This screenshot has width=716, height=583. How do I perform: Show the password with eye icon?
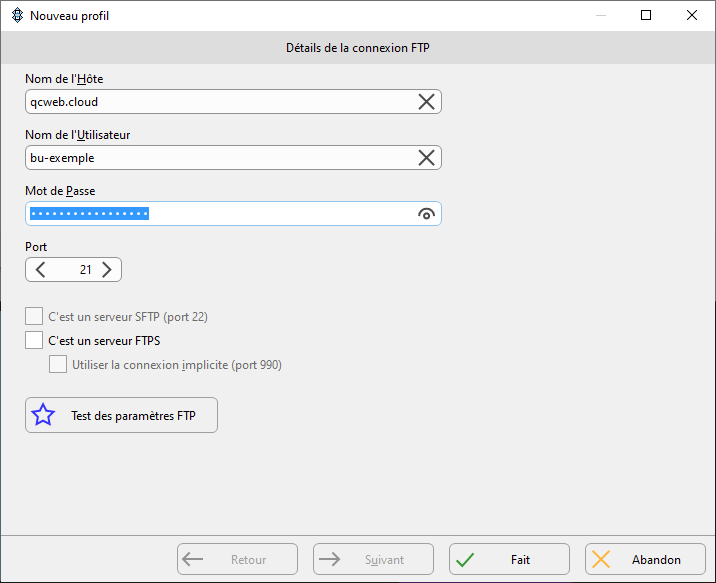pos(426,214)
